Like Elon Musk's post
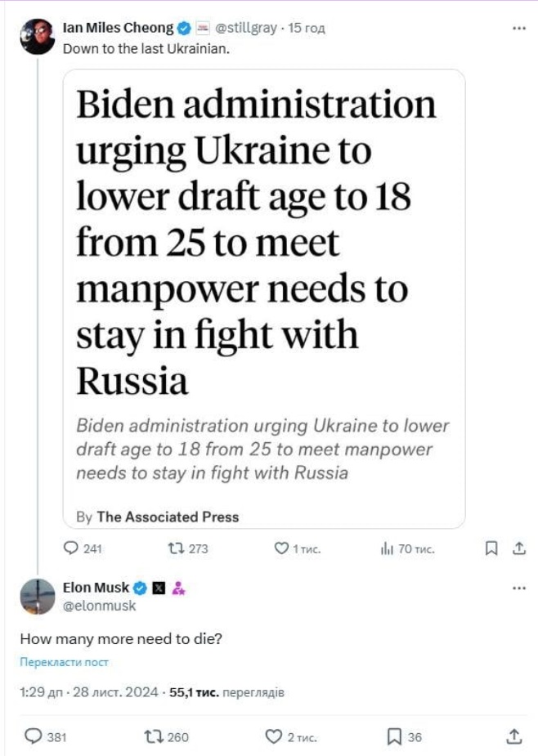This screenshot has height=756, width=538. 273,736
